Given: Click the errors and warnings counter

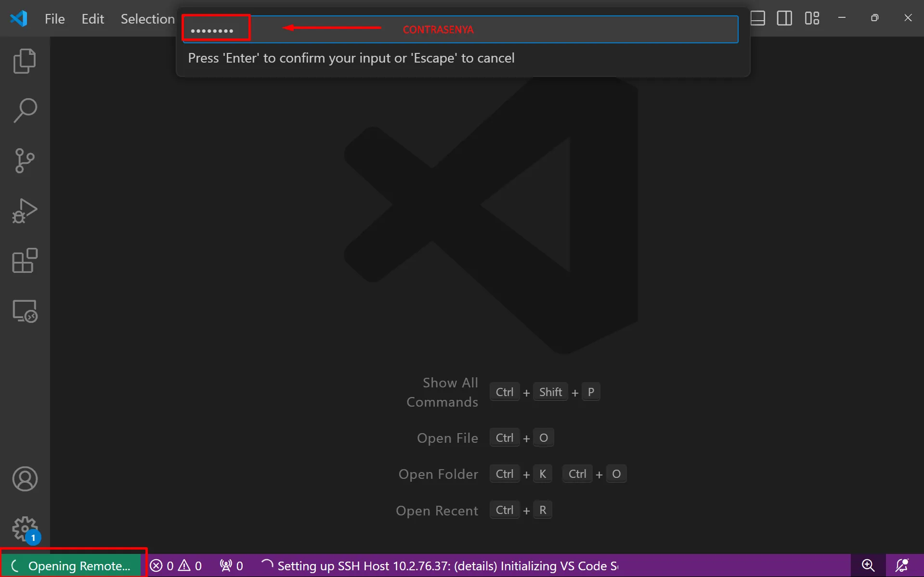Looking at the screenshot, I should (x=176, y=566).
